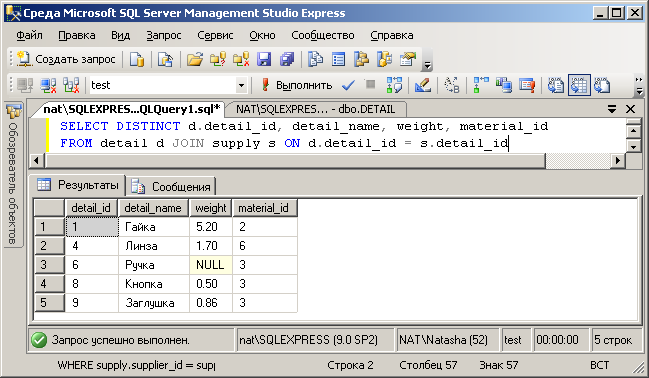Click the Cancel executing query stop icon
The width and height of the screenshot is (649, 378).
tap(370, 84)
